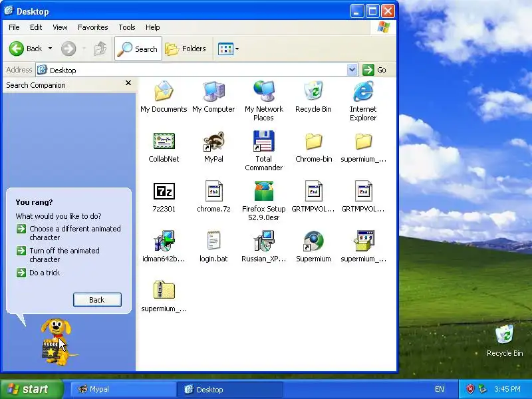
Task: Click Back button in Search Companion balloon
Action: [97, 300]
